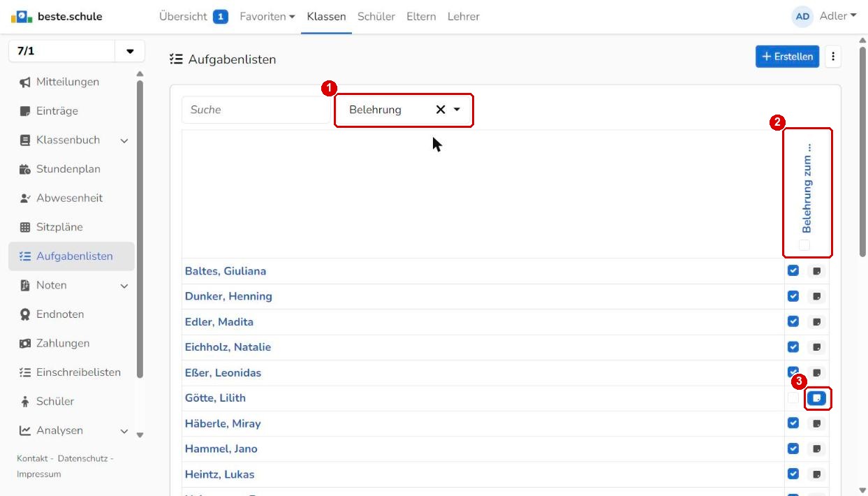Clear the Belehrung filter with the X
Viewport: 868px width, 496px height.
click(441, 110)
